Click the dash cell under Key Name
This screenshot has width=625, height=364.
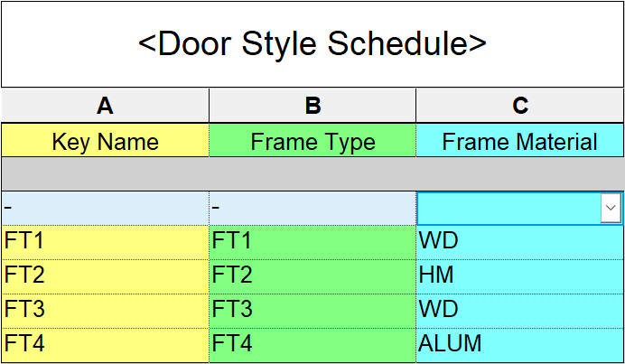tap(105, 208)
